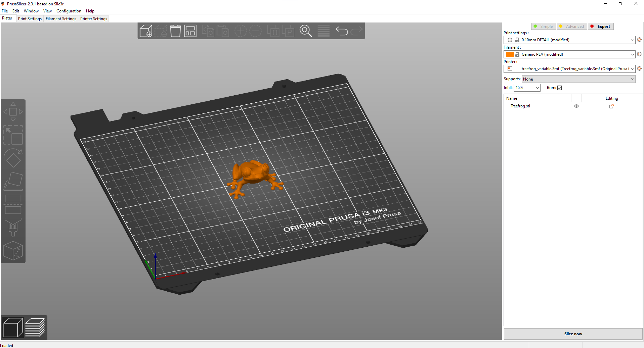Select the Rotate gizmo tool
This screenshot has width=644, height=348.
tap(13, 158)
